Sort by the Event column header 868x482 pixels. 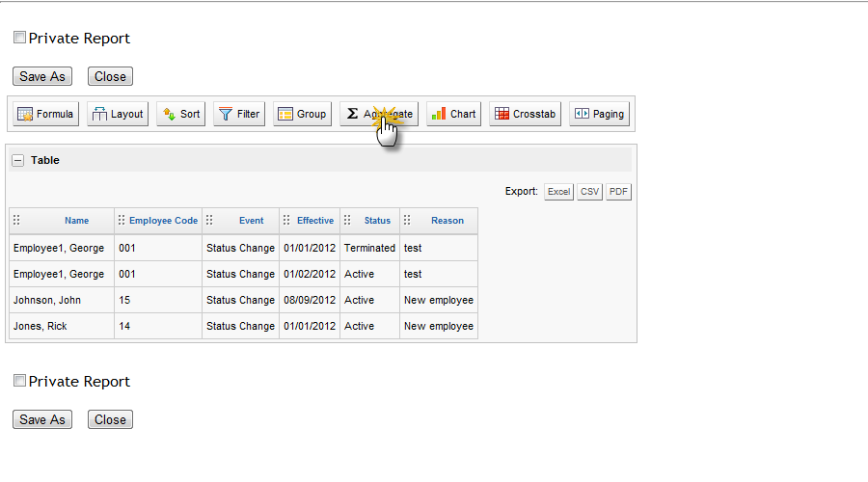pyautogui.click(x=252, y=220)
